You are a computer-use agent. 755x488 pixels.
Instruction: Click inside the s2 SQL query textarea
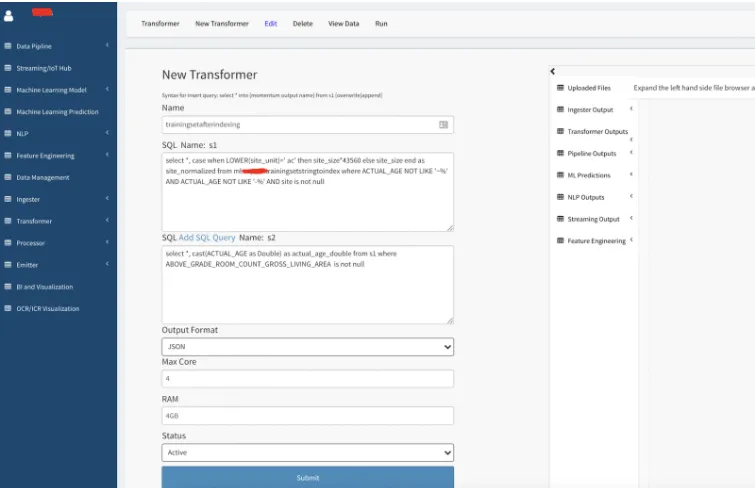click(x=307, y=290)
